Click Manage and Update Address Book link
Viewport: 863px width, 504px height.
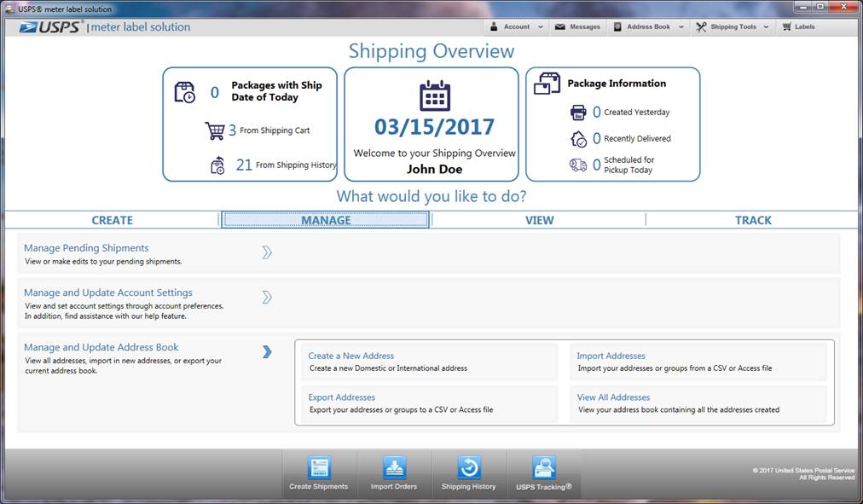(x=101, y=347)
